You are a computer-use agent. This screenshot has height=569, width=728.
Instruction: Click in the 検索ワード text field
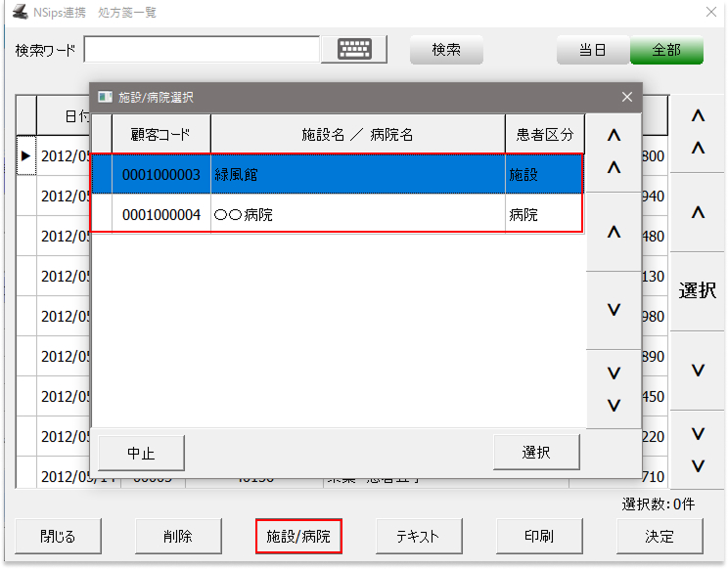click(x=202, y=50)
